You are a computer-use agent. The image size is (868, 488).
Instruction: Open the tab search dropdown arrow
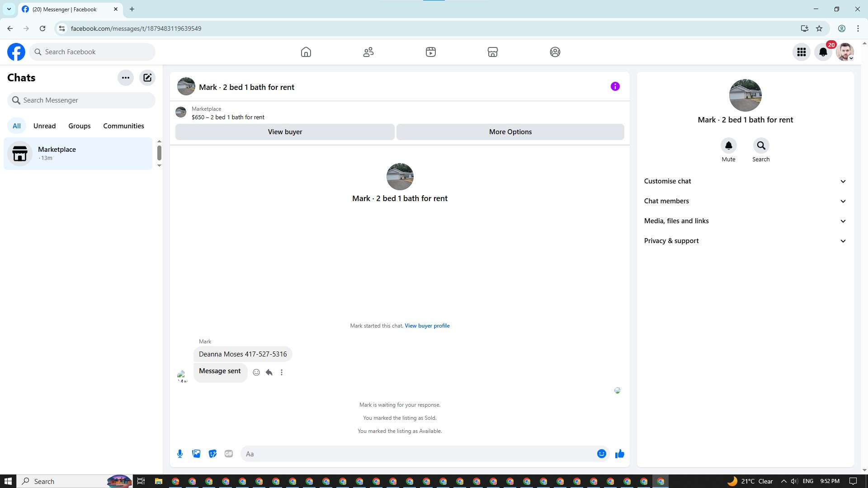tap(9, 9)
